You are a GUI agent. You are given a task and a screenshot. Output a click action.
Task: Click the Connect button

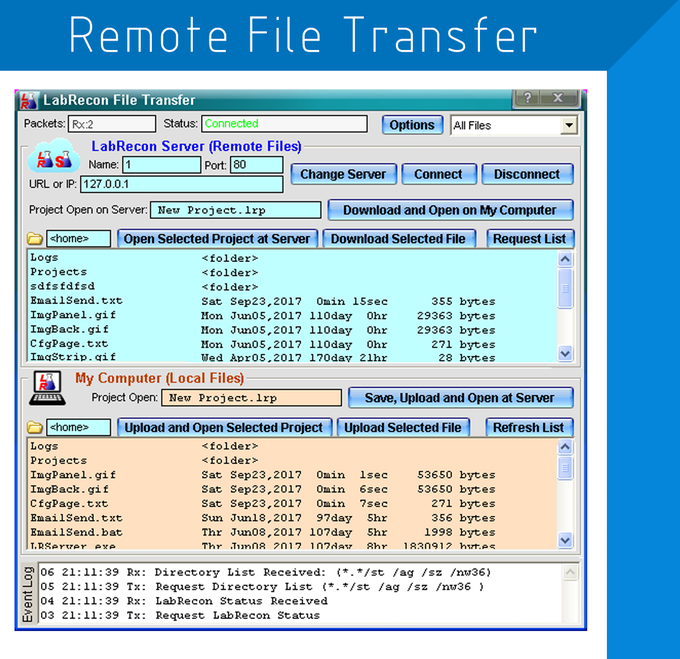438,174
